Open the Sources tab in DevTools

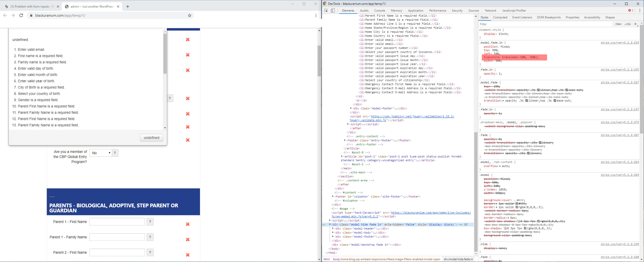pyautogui.click(x=473, y=10)
